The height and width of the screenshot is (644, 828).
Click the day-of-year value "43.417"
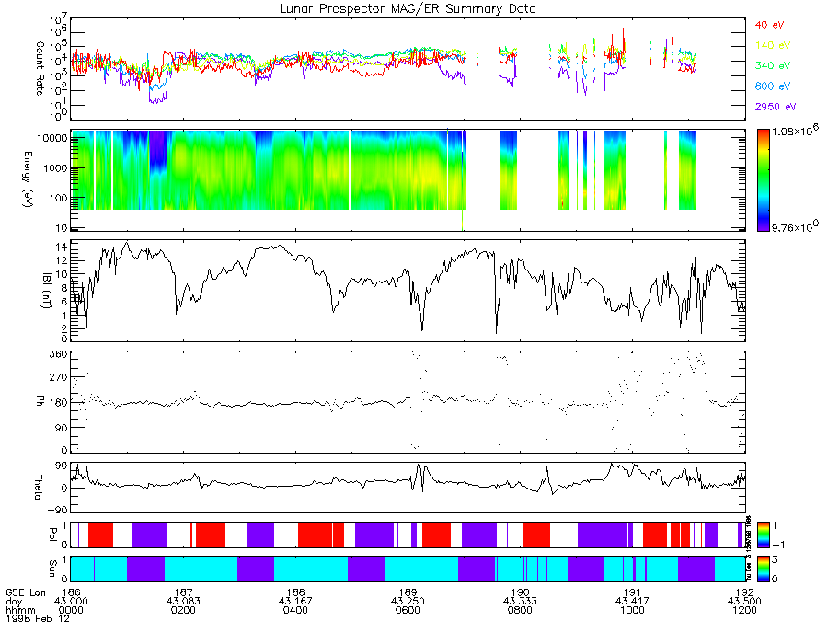632,602
